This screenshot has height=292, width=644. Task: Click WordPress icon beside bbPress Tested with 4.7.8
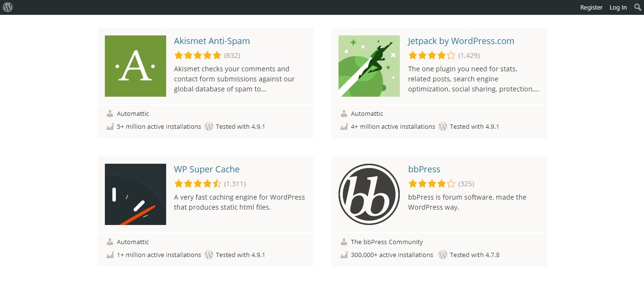pos(443,255)
